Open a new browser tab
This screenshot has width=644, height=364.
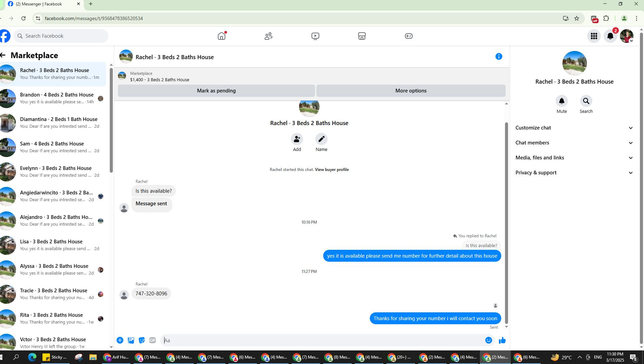(91, 4)
